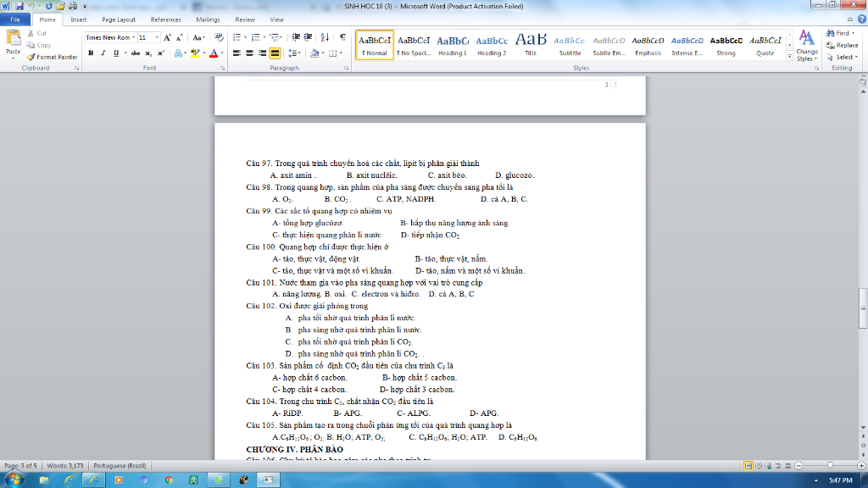The image size is (868, 488).
Task: Show paragraph marks with pilcrow icon
Action: tap(342, 37)
